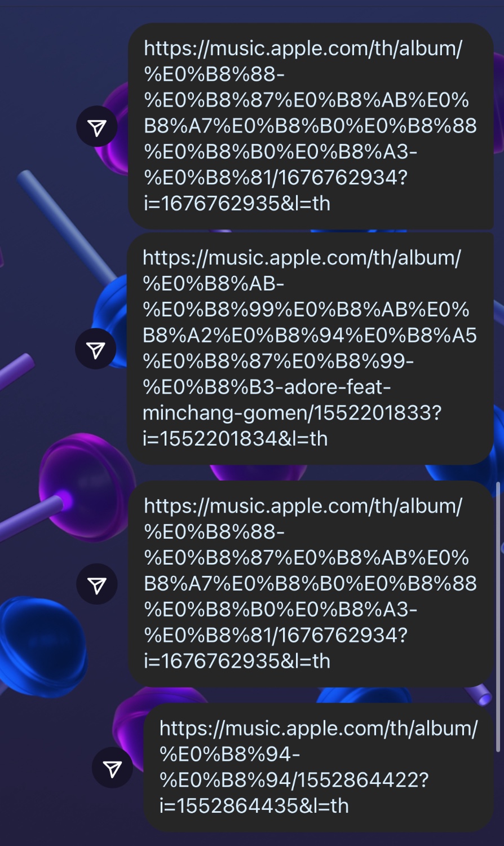Click the chat scrollbar on the right edge

coord(498,617)
